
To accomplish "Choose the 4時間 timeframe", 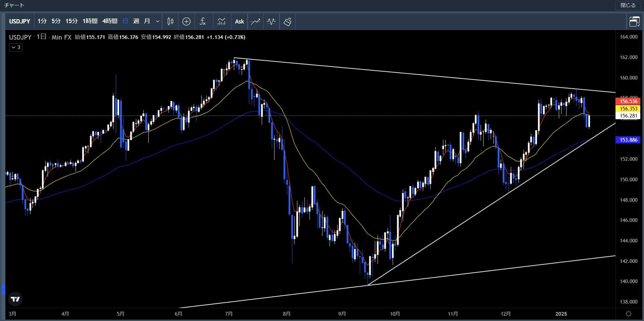I will click(x=110, y=21).
